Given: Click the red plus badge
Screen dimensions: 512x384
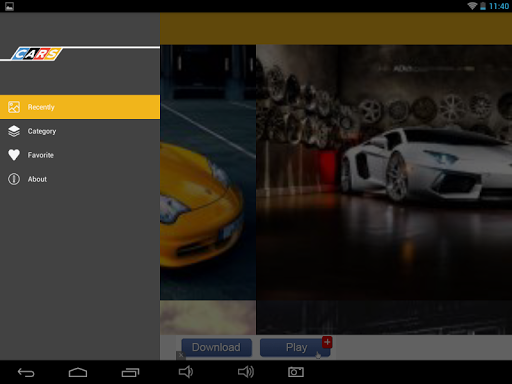Looking at the screenshot, I should (x=327, y=342).
